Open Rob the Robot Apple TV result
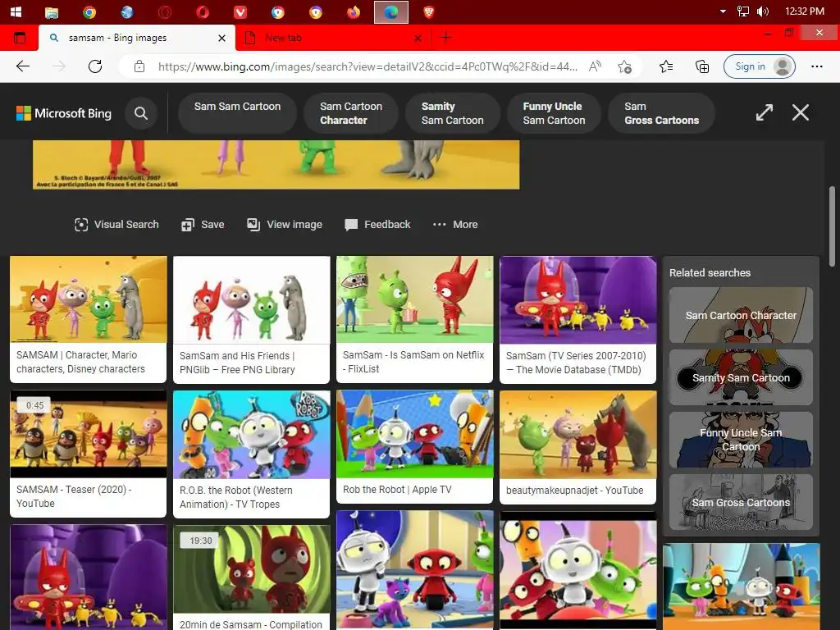The width and height of the screenshot is (840, 630). click(414, 447)
